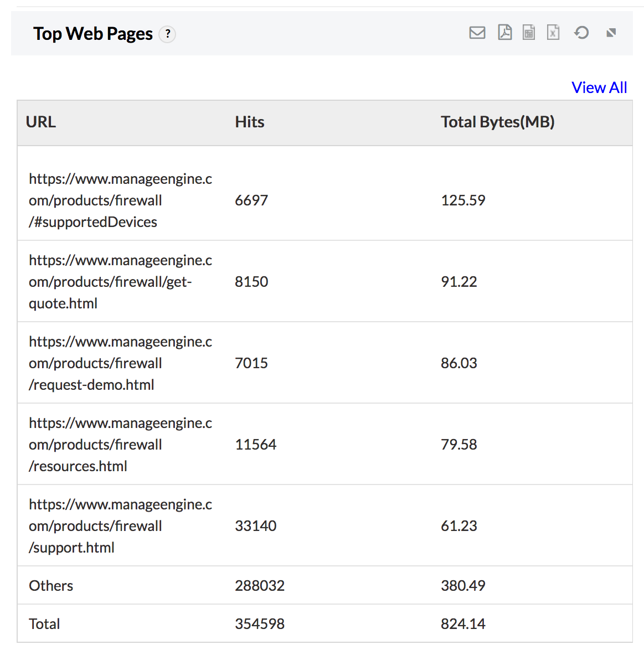The width and height of the screenshot is (644, 660).
Task: Sort the table by URL column
Action: coord(40,122)
